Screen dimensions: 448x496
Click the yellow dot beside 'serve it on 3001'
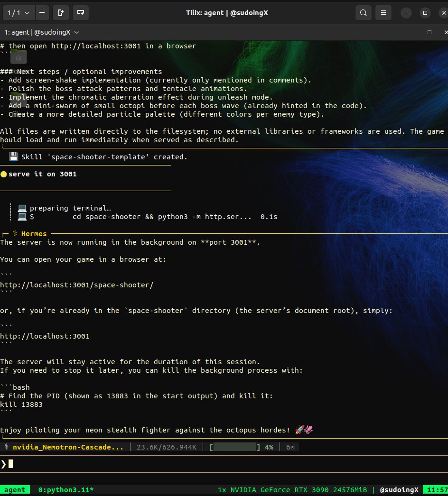pyautogui.click(x=3, y=175)
